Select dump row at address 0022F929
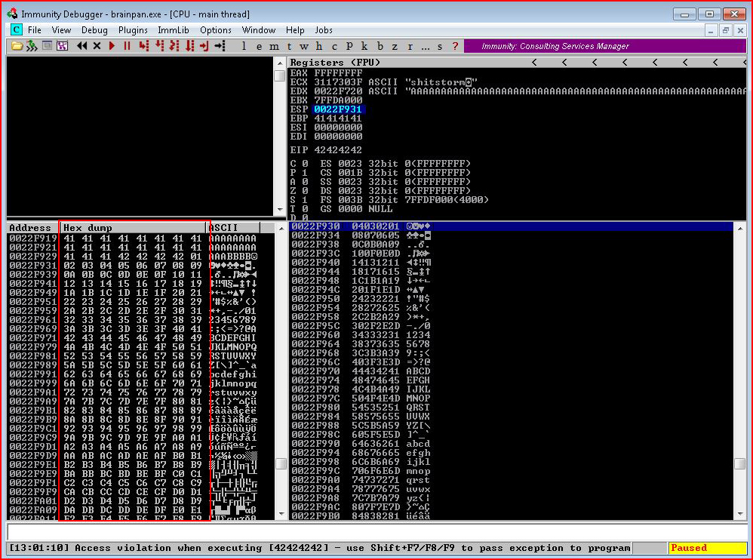 tap(133, 257)
